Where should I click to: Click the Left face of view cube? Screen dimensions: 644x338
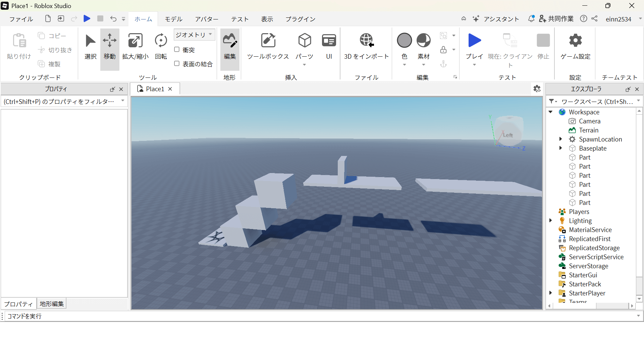coord(508,135)
